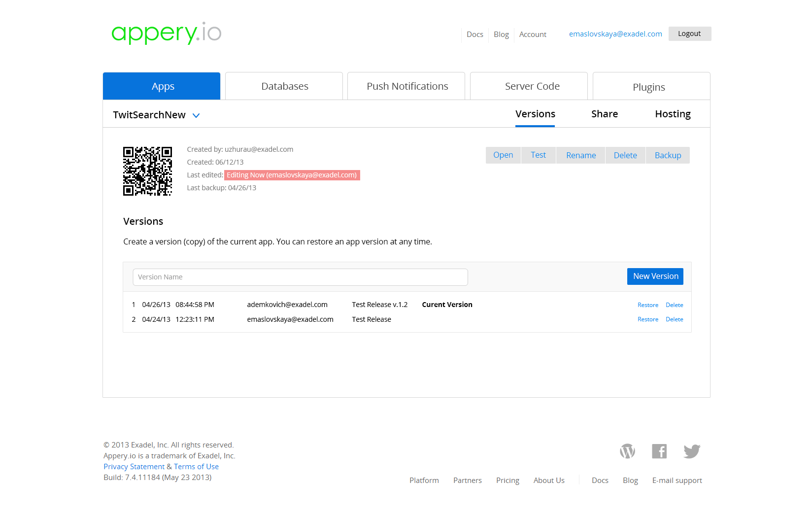Switch to the Databases tab
This screenshot has height=515, width=812.
click(x=284, y=86)
